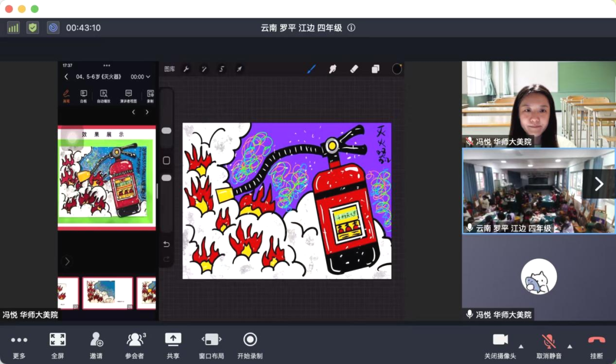Open the 图库 gallery menu

169,69
